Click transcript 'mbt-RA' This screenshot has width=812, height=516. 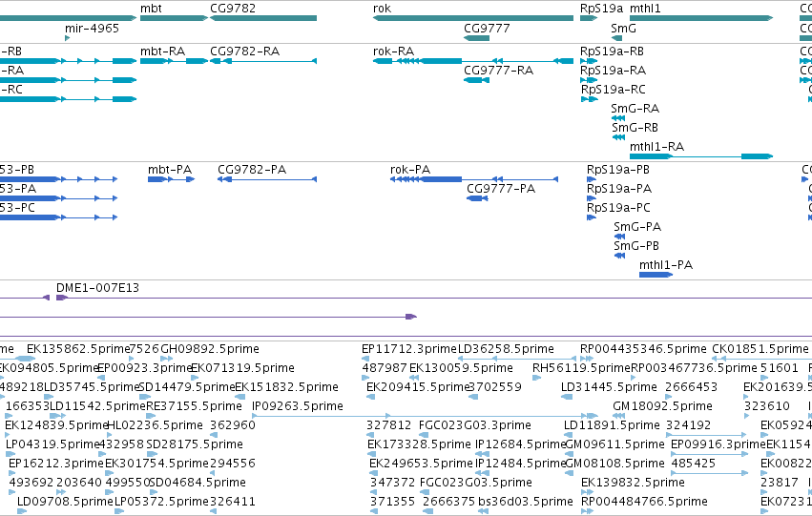(x=174, y=61)
